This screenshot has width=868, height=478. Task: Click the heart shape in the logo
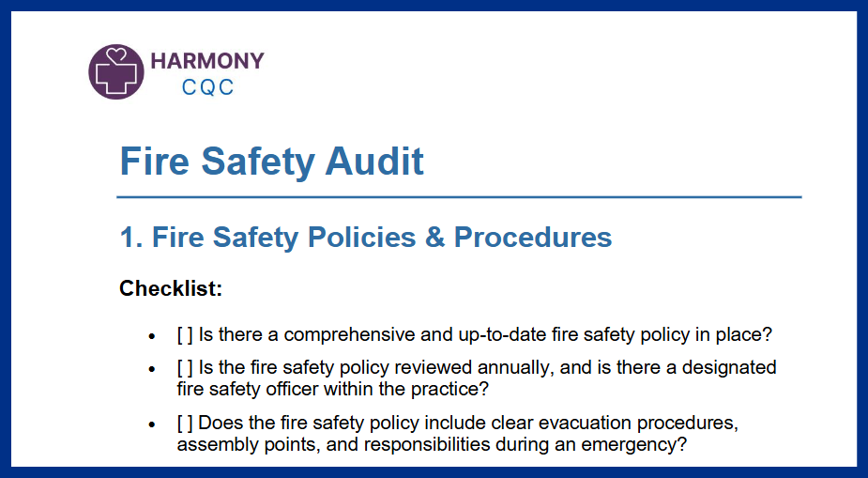115,56
